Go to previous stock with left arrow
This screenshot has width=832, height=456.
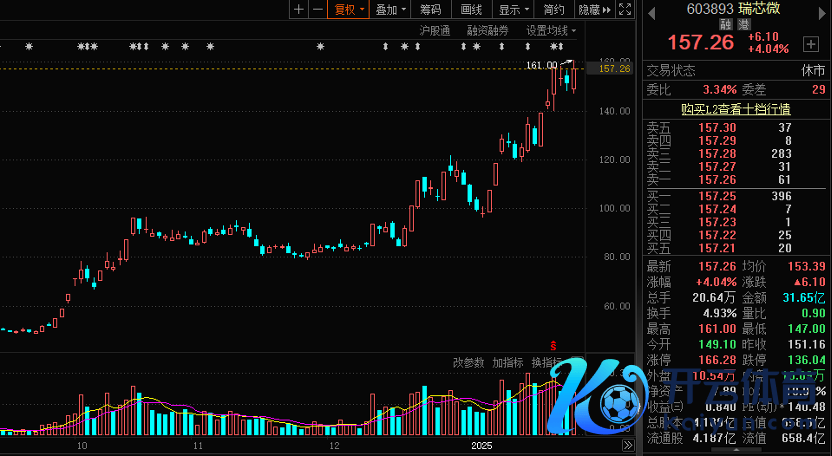coord(652,12)
